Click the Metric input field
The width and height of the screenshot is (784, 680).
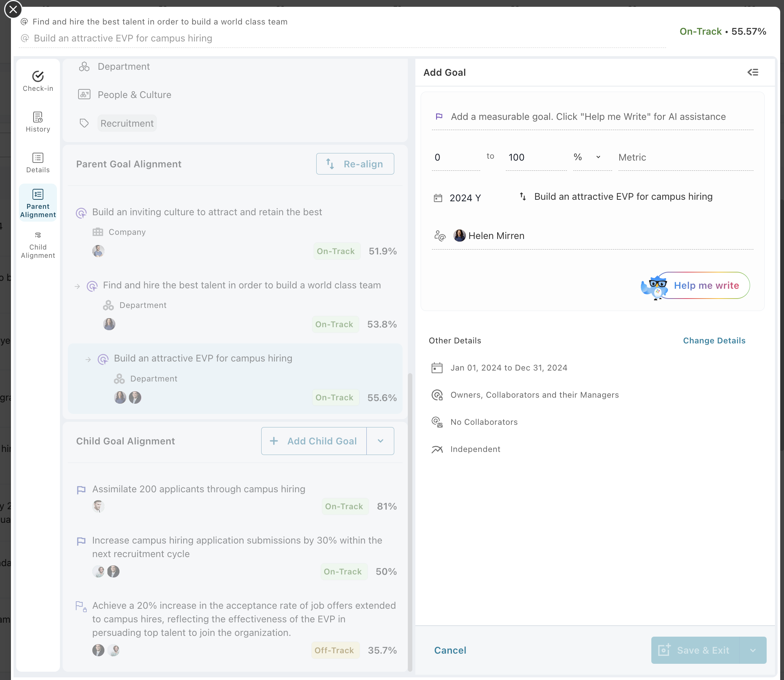[685, 157]
